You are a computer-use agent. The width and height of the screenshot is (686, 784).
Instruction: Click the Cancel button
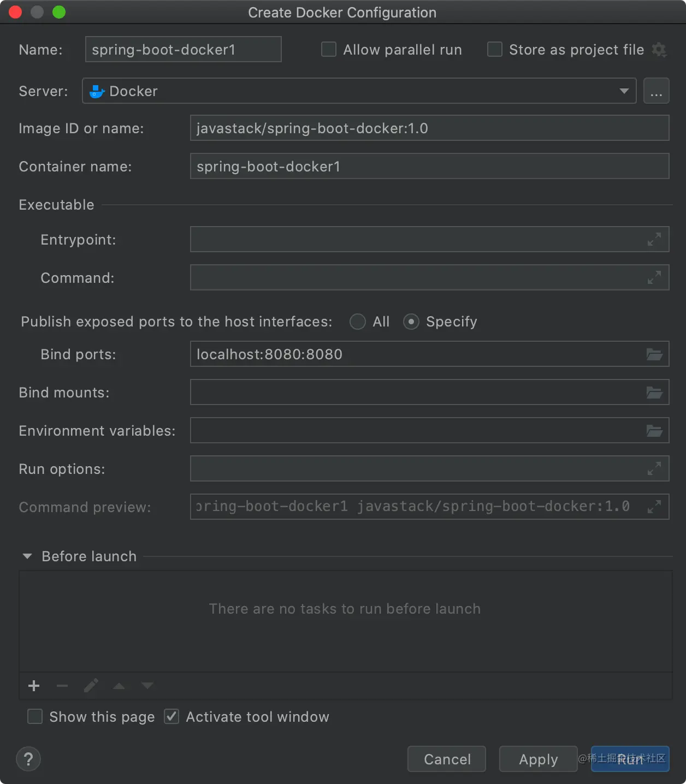coord(447,759)
